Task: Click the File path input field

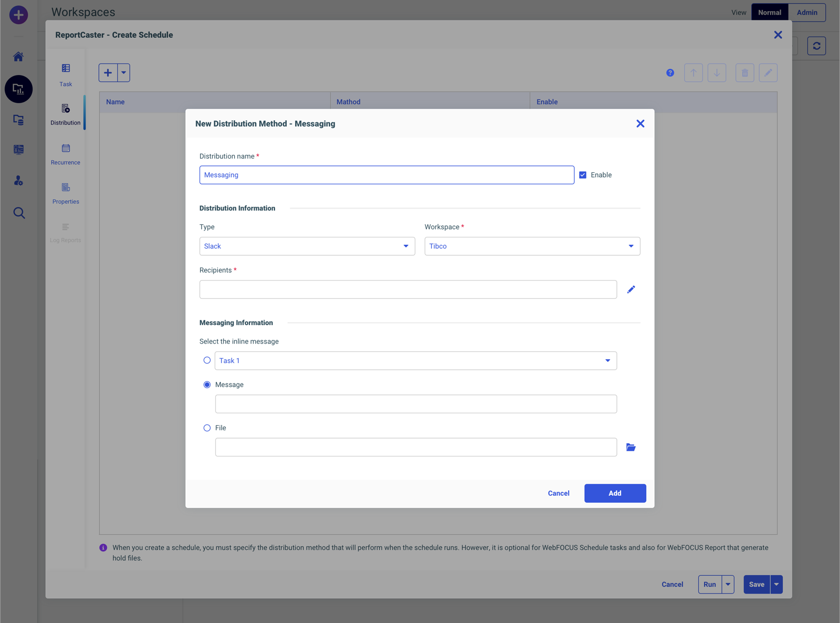Action: coord(416,447)
